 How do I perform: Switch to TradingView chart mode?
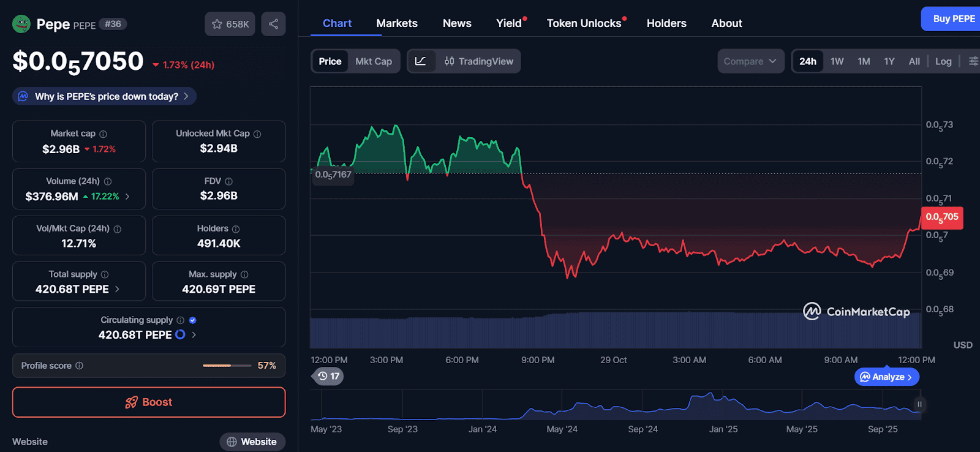pos(478,61)
